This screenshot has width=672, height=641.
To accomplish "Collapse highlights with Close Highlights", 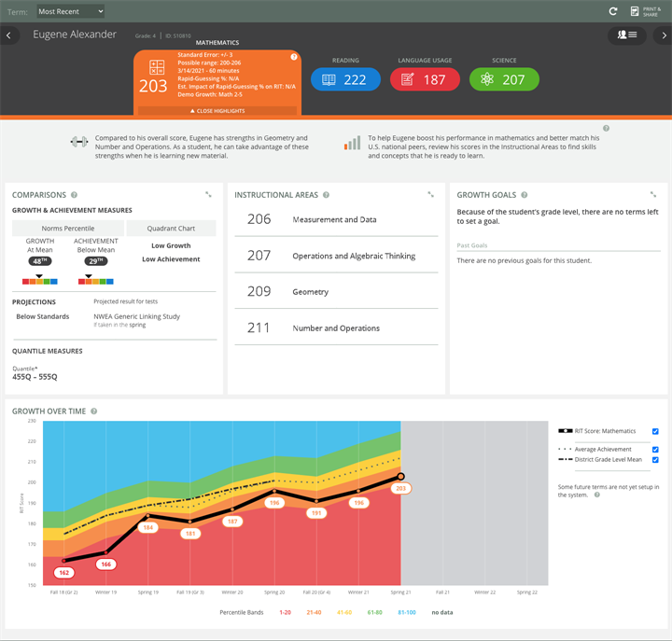I will [217, 110].
